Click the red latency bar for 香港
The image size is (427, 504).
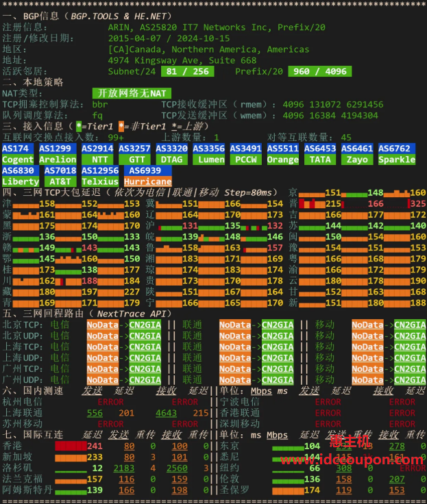71,446
